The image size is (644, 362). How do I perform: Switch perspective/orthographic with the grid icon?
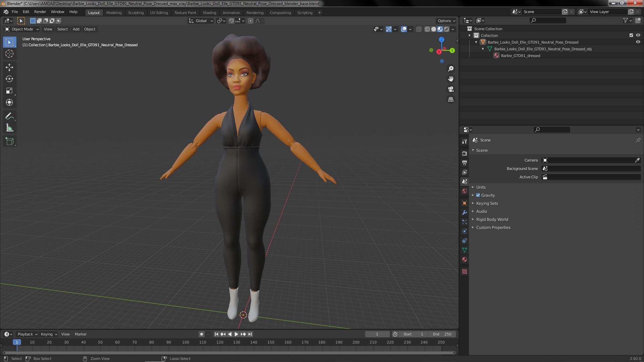point(451,100)
